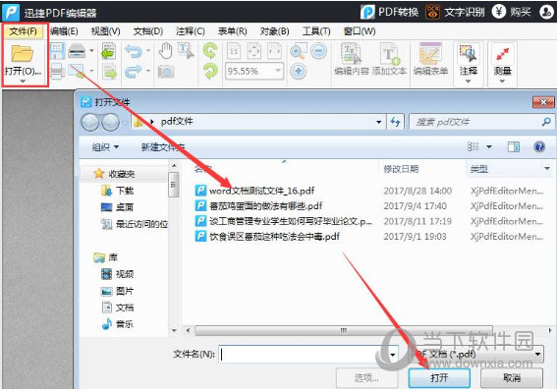
Task: Click the 购买 yen purchase icon
Action: coord(499,12)
